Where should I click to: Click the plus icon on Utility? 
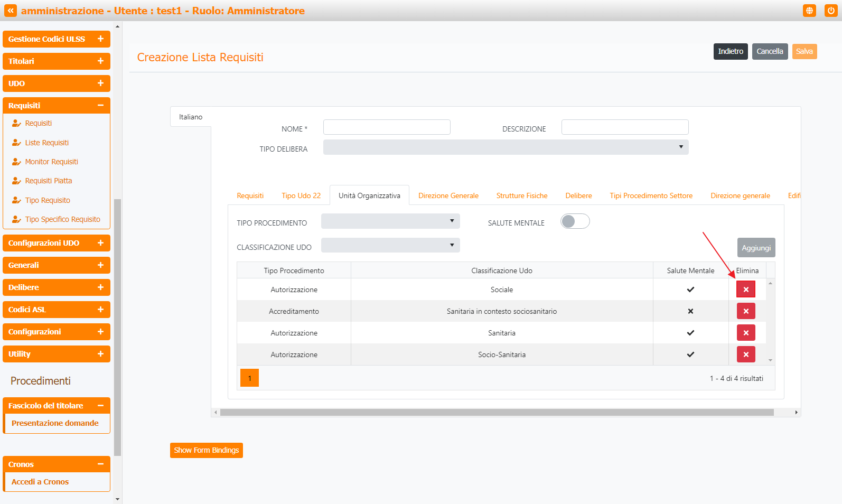pos(100,354)
